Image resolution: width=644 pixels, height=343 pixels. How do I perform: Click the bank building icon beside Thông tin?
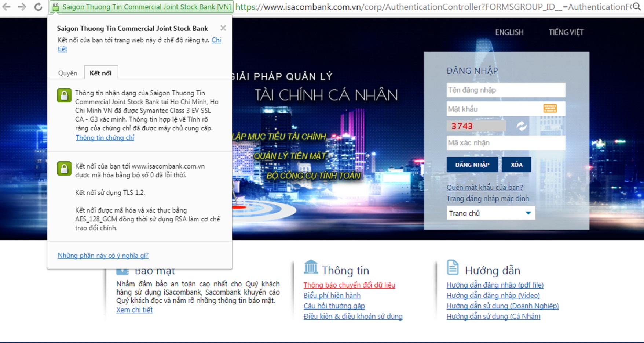click(x=311, y=267)
